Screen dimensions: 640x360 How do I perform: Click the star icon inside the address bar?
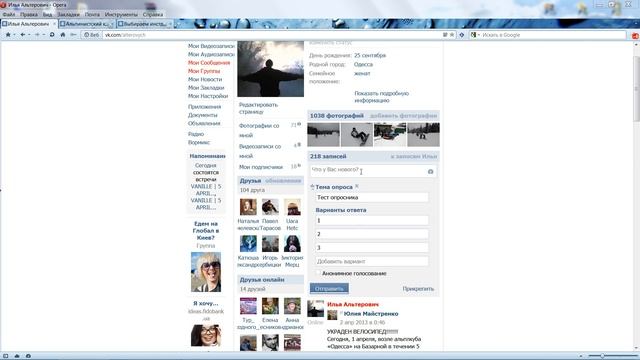[452, 35]
